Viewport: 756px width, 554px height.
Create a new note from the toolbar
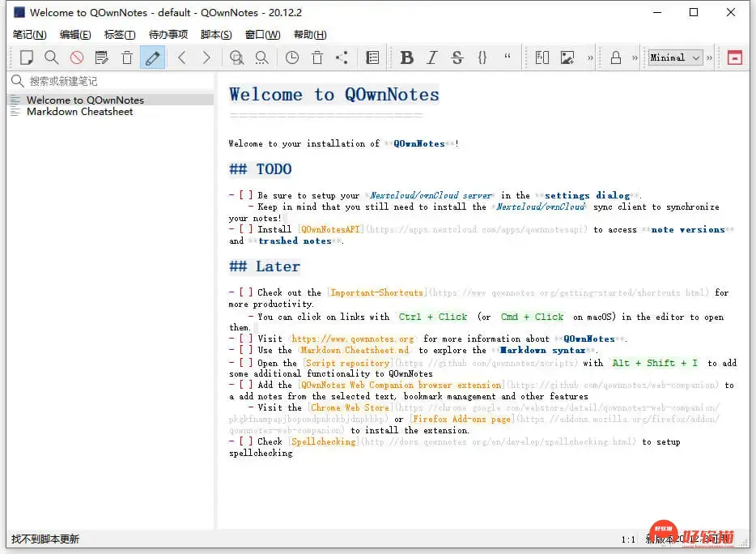(27, 58)
